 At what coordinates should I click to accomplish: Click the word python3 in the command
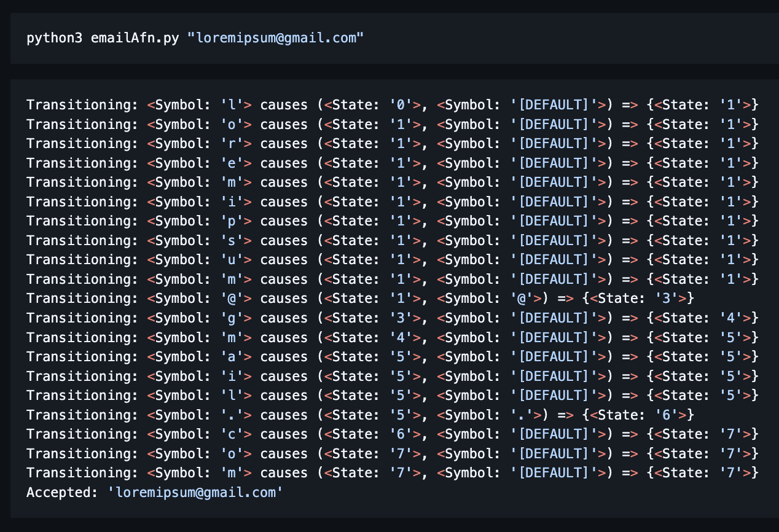(x=55, y=38)
